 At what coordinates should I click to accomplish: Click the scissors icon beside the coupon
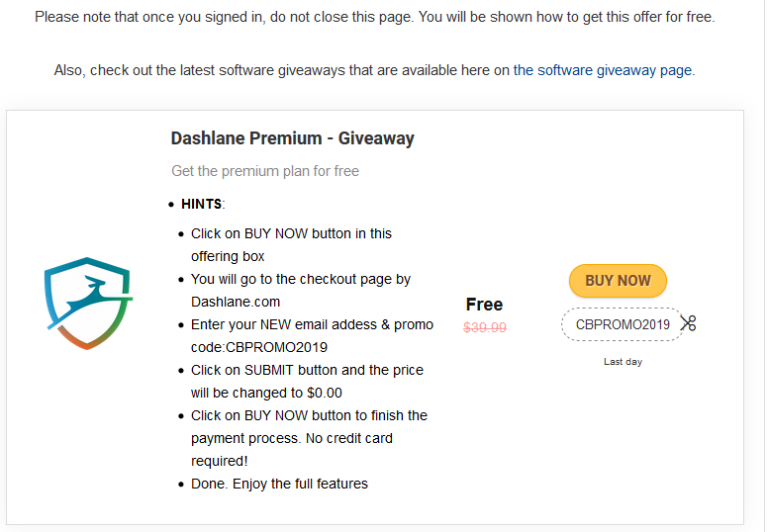(x=689, y=323)
